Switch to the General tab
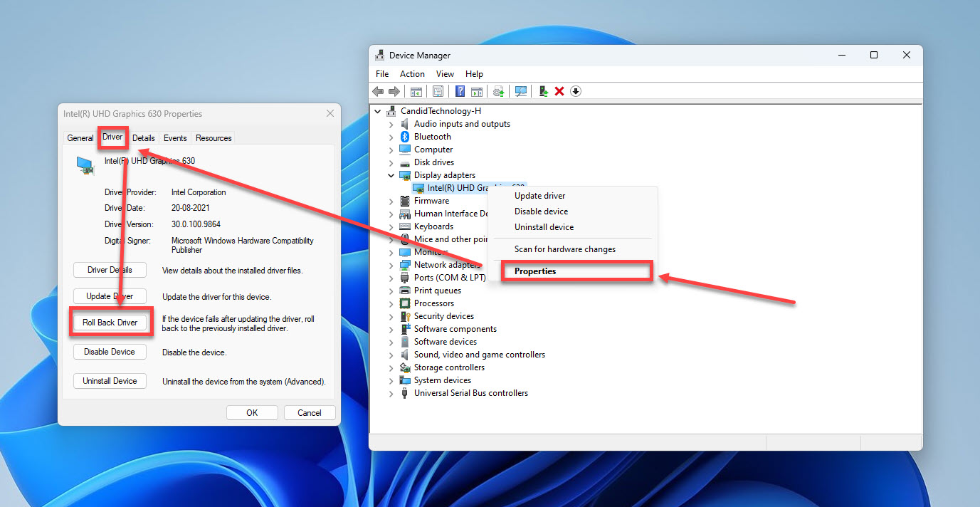This screenshot has height=507, width=980. coord(80,138)
